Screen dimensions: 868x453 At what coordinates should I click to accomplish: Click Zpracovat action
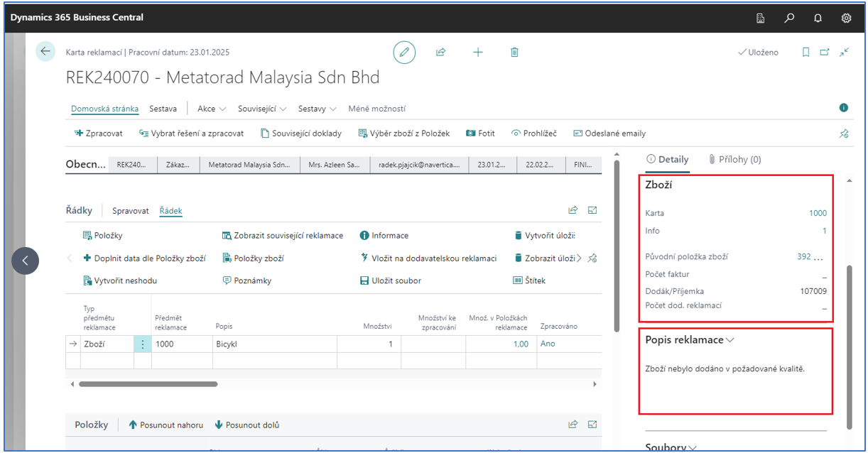99,133
